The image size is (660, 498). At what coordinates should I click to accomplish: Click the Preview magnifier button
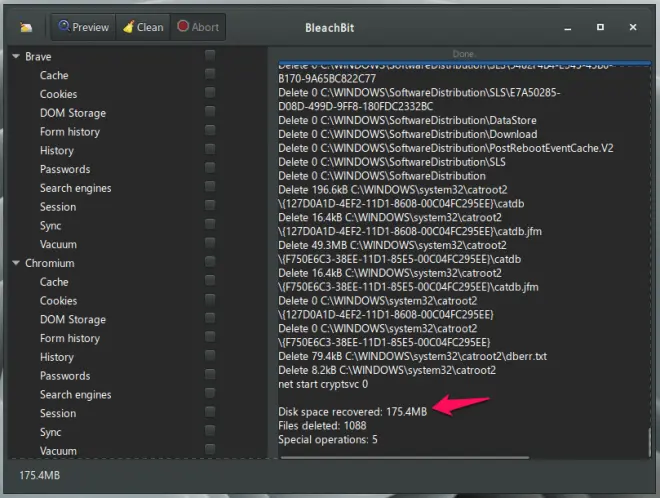pyautogui.click(x=83, y=27)
